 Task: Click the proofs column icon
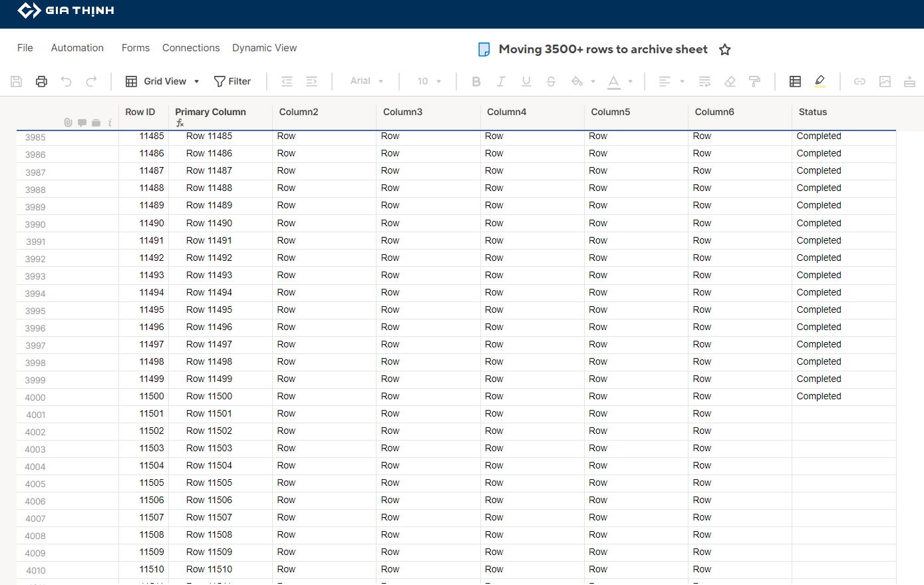pos(96,122)
